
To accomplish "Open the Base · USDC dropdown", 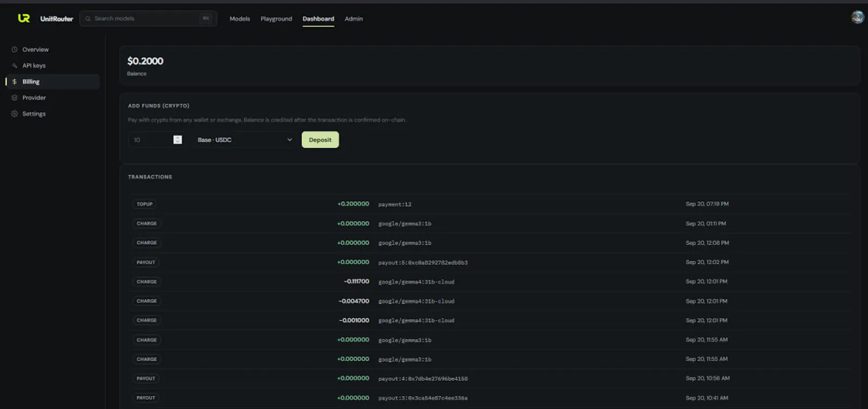I will click(x=244, y=140).
